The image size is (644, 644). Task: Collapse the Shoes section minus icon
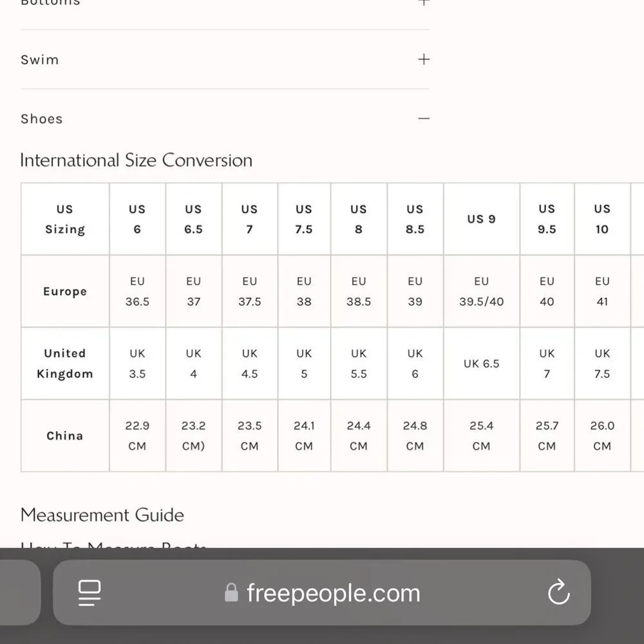pyautogui.click(x=424, y=118)
